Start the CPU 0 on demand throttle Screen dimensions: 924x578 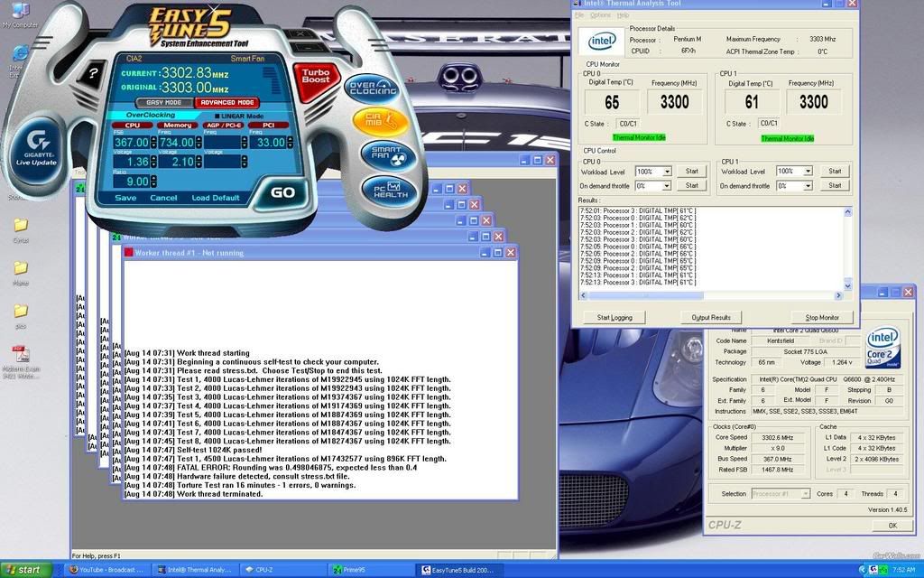(x=692, y=185)
